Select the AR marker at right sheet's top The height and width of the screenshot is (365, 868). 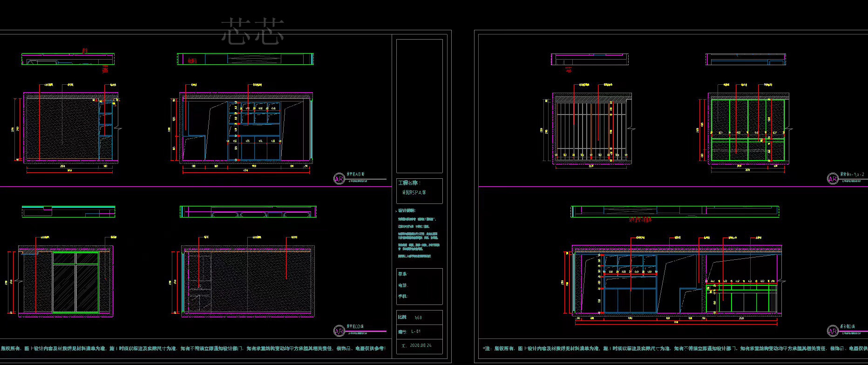tap(833, 179)
